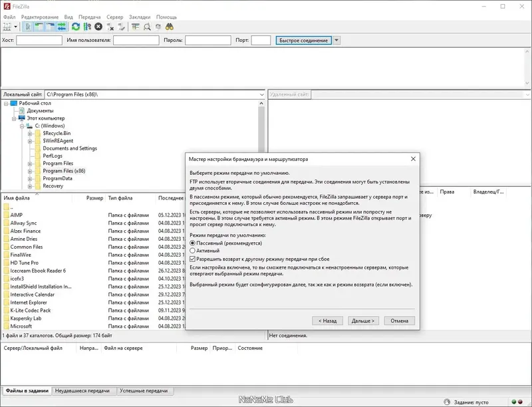Viewport: 532px width, 407px height.
Task: Open the Редактирование menu
Action: point(40,17)
